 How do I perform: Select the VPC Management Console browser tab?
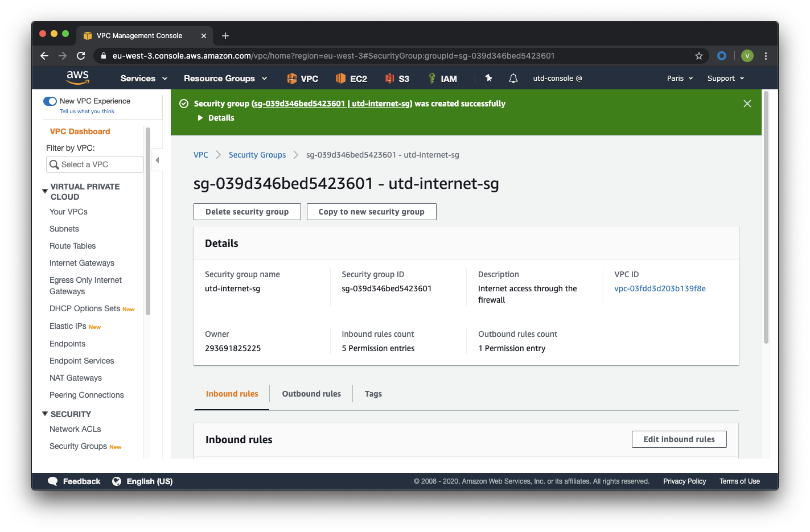pos(143,36)
